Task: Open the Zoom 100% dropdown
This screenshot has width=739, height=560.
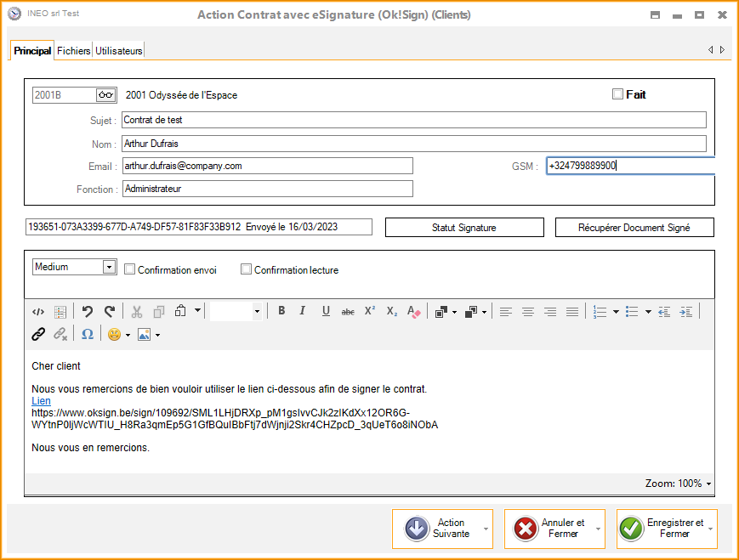Action: pos(708,484)
